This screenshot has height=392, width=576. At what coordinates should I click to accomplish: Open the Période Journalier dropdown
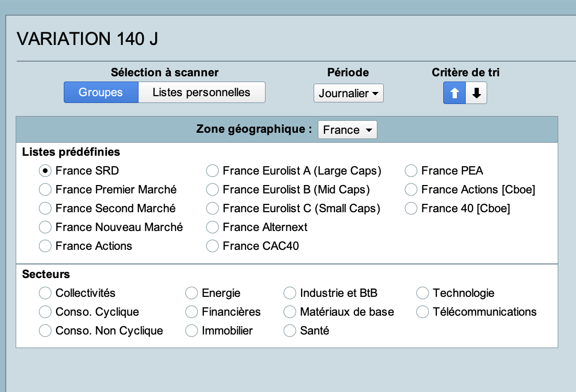pos(349,94)
